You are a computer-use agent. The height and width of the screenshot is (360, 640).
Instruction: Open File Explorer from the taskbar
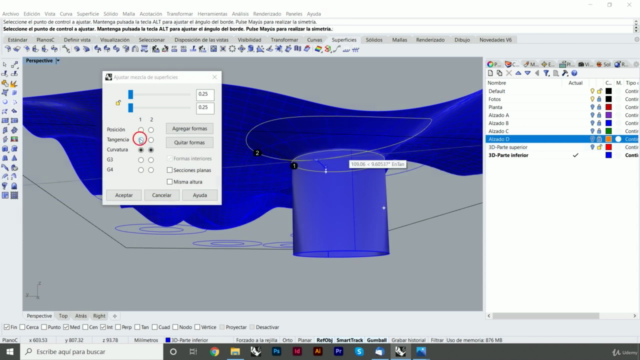click(x=235, y=351)
